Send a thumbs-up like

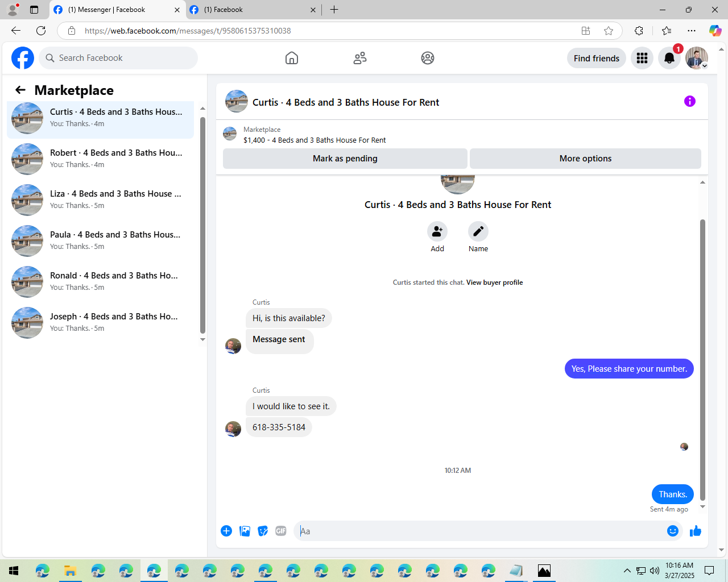(x=696, y=531)
